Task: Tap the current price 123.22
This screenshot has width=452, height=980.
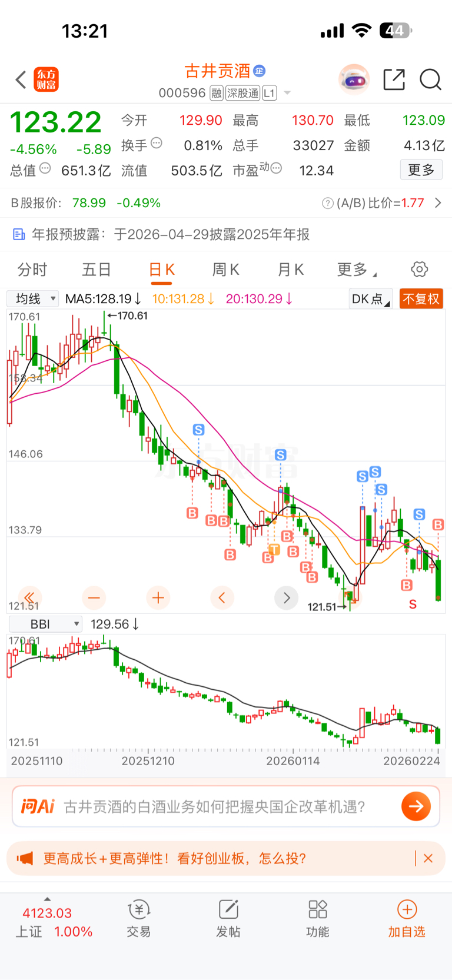Action: point(56,122)
